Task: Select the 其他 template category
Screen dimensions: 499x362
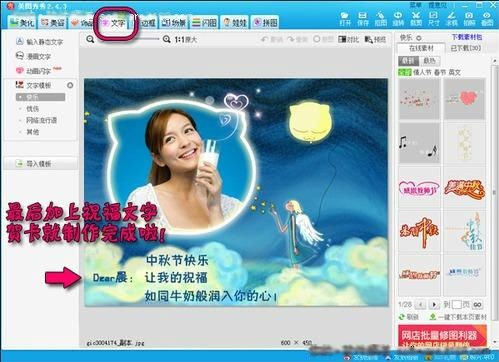Action: point(33,132)
